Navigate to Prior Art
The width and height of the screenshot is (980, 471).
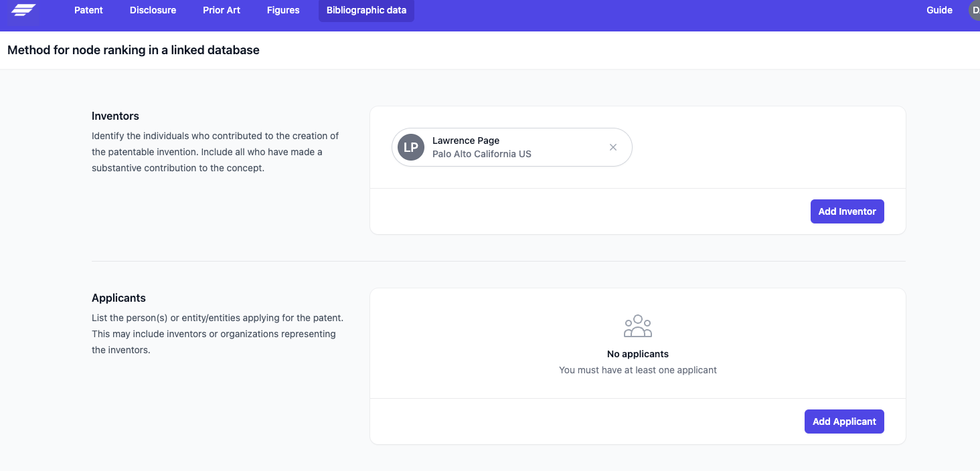pos(222,10)
